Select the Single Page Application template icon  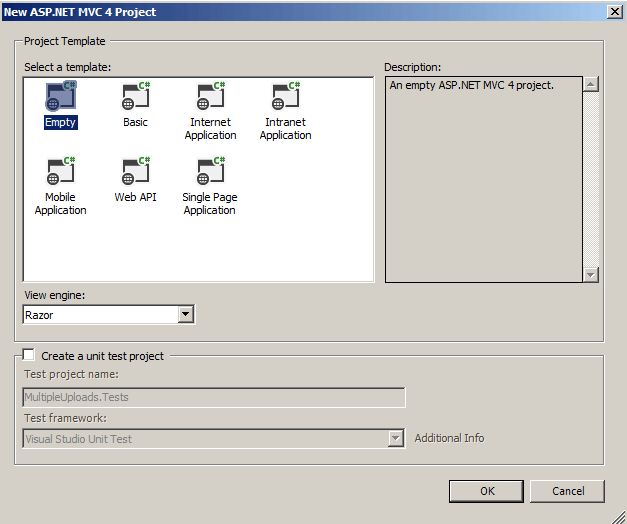pyautogui.click(x=211, y=170)
